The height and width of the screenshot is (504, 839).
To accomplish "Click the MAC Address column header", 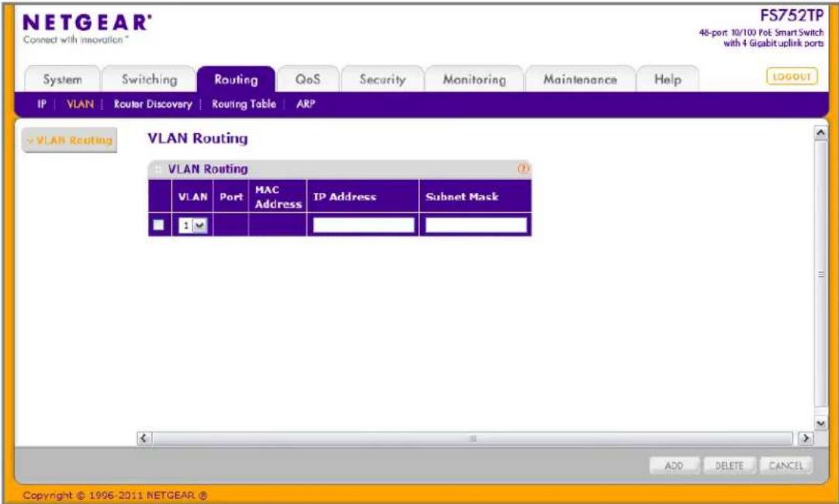I will click(278, 197).
